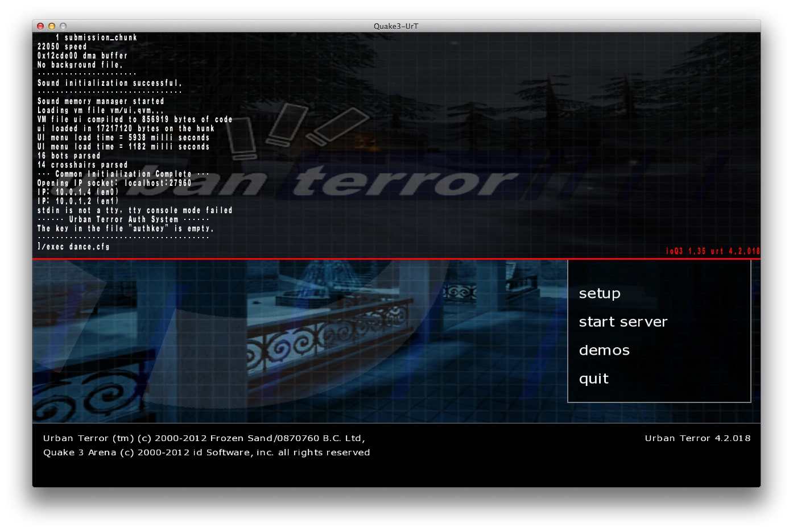
Task: Click the red ioQ3 1.35 urt version text
Action: [x=713, y=251]
